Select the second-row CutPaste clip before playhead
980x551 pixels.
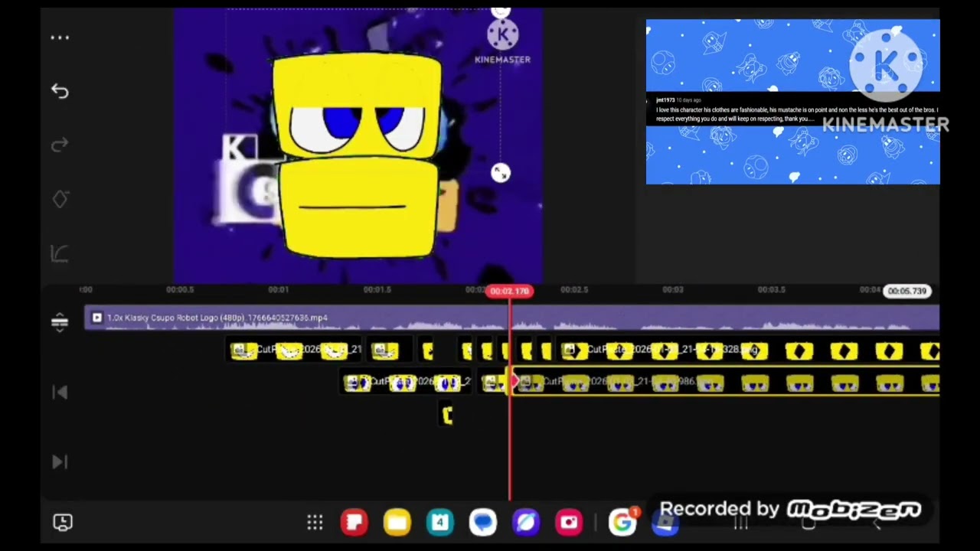point(407,383)
